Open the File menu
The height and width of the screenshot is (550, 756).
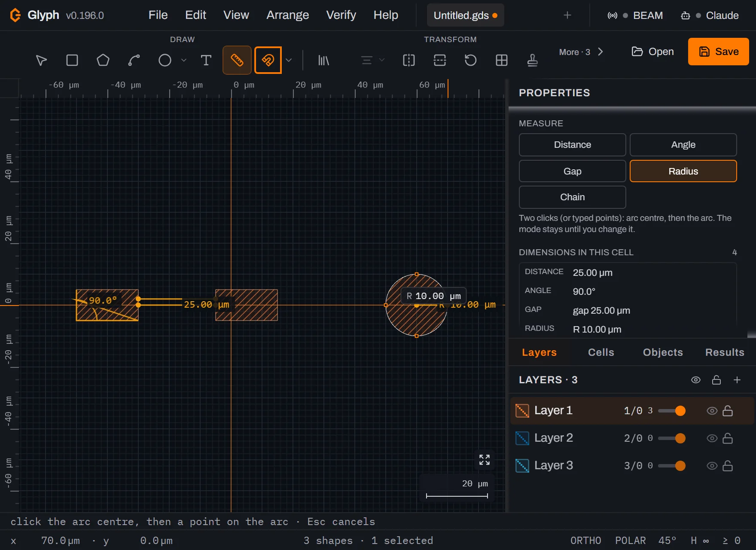tap(158, 15)
